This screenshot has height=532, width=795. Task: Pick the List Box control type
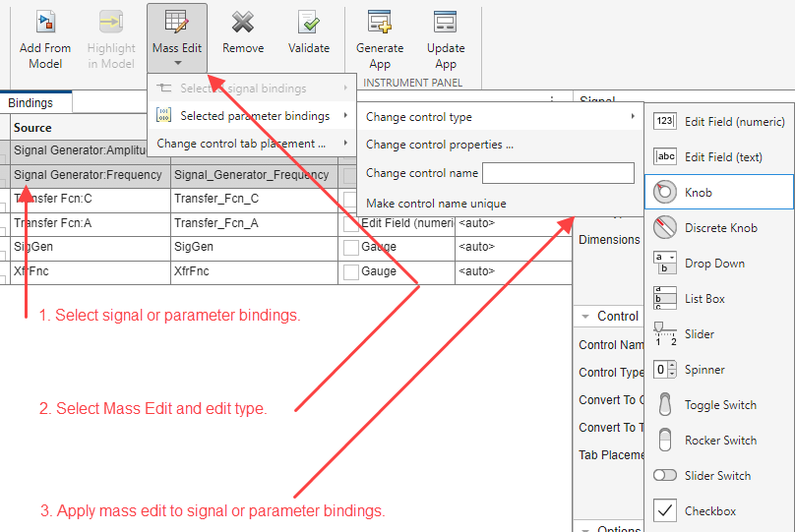[719, 298]
